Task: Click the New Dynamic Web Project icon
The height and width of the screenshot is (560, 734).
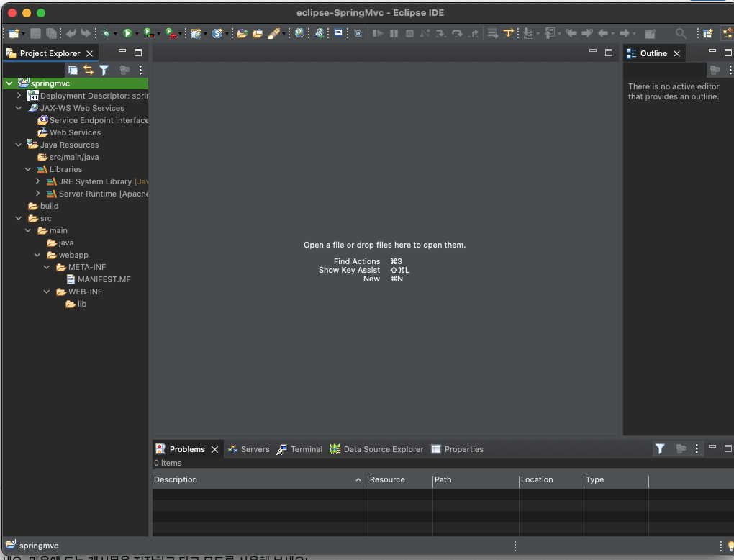Action: coord(195,33)
